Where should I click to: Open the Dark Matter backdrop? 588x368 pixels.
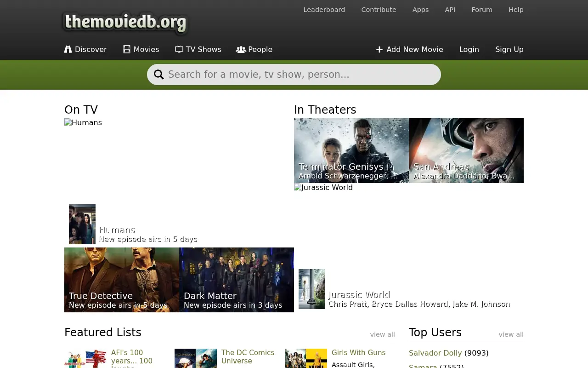237,280
